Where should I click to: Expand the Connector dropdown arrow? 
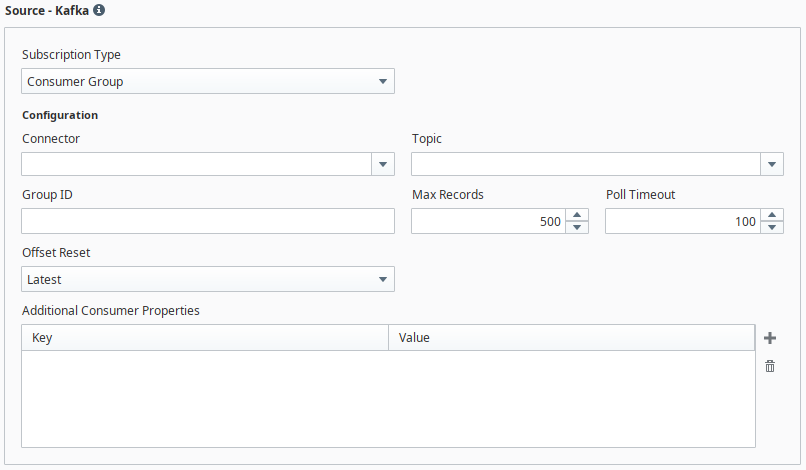coord(382,164)
